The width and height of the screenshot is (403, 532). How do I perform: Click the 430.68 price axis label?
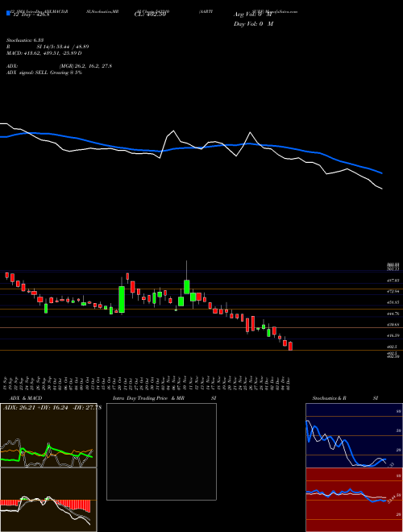[393, 325]
